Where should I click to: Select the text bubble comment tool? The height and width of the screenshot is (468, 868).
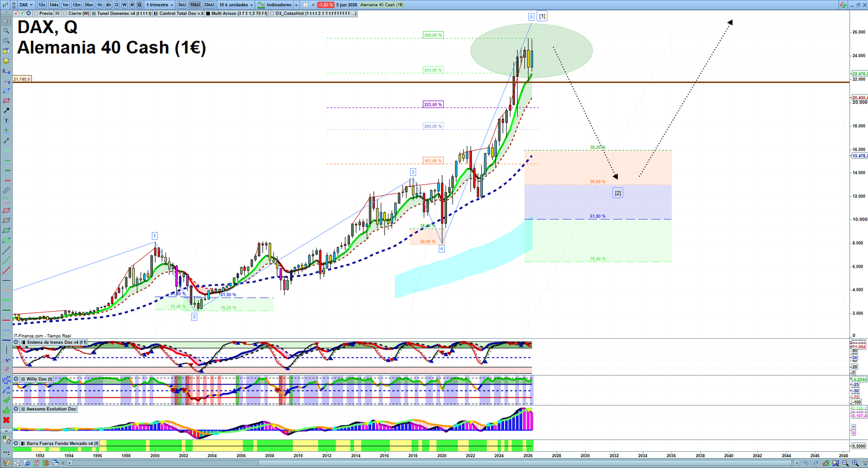[x=6, y=130]
